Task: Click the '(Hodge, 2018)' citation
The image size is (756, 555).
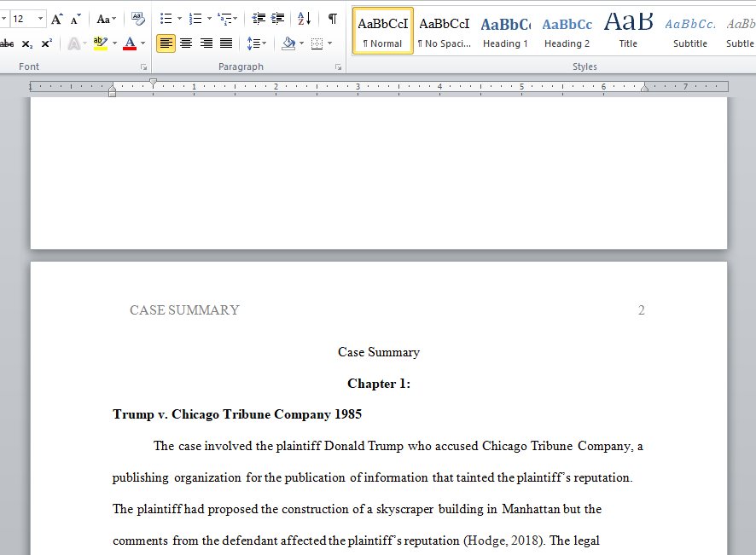Action: click(x=504, y=541)
